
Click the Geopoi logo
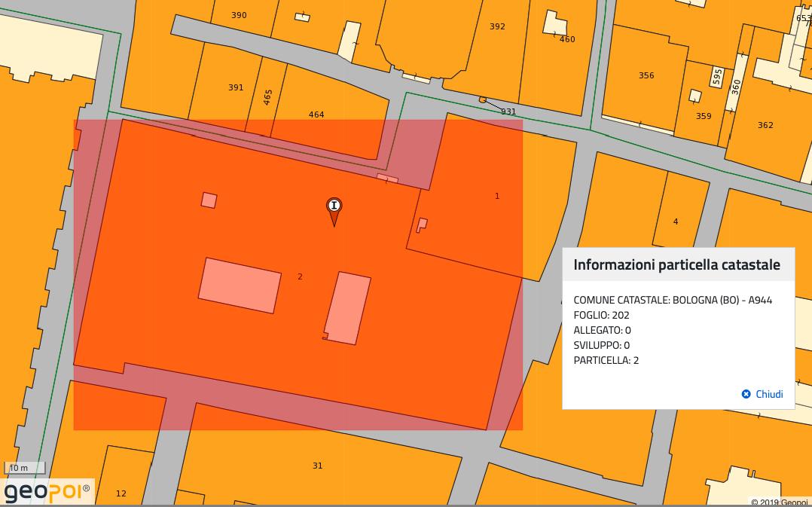[47, 492]
